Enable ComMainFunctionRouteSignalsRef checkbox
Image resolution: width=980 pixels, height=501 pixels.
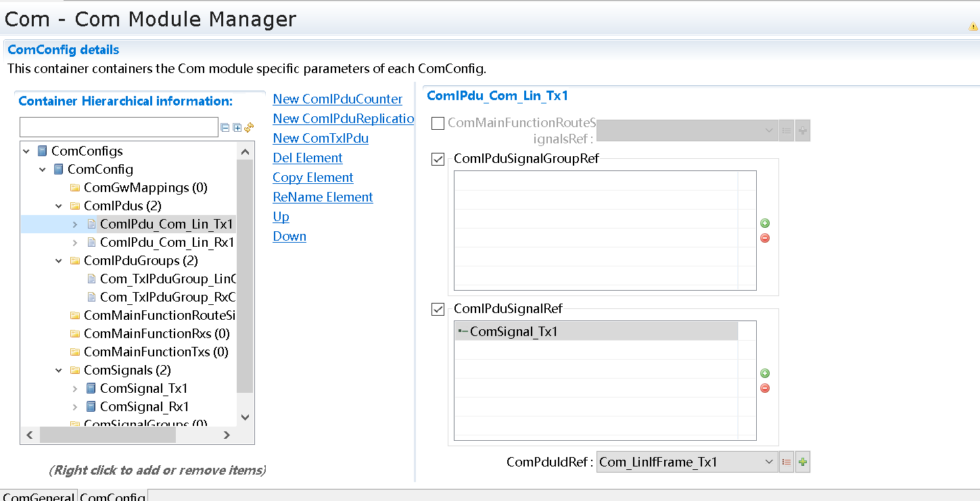click(x=438, y=123)
